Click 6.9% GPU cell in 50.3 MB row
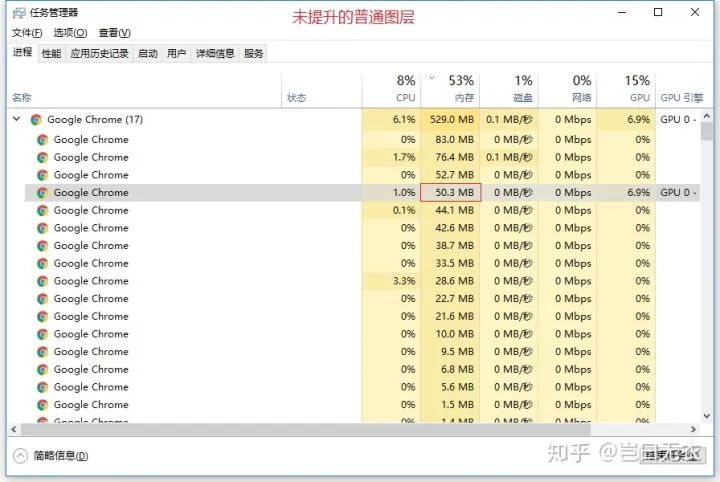This screenshot has width=720, height=482. 626,192
